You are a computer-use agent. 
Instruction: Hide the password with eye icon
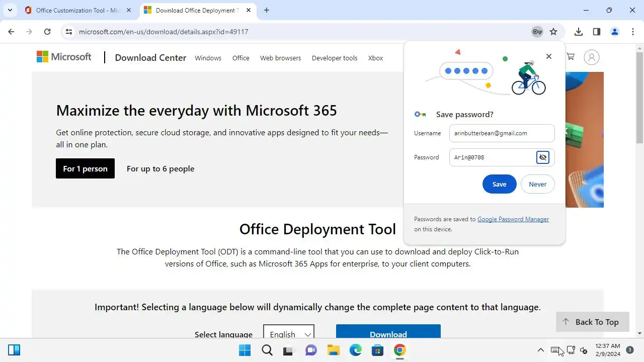coord(543,157)
